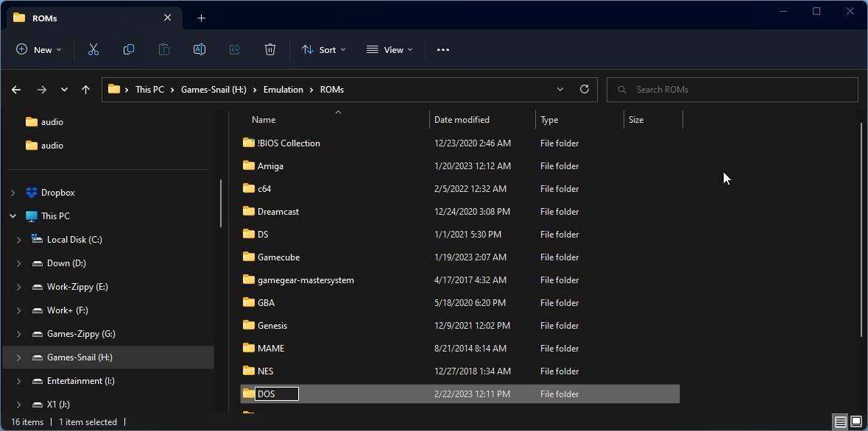Open the New item button
Screen dimensions: 868x431
(x=38, y=49)
